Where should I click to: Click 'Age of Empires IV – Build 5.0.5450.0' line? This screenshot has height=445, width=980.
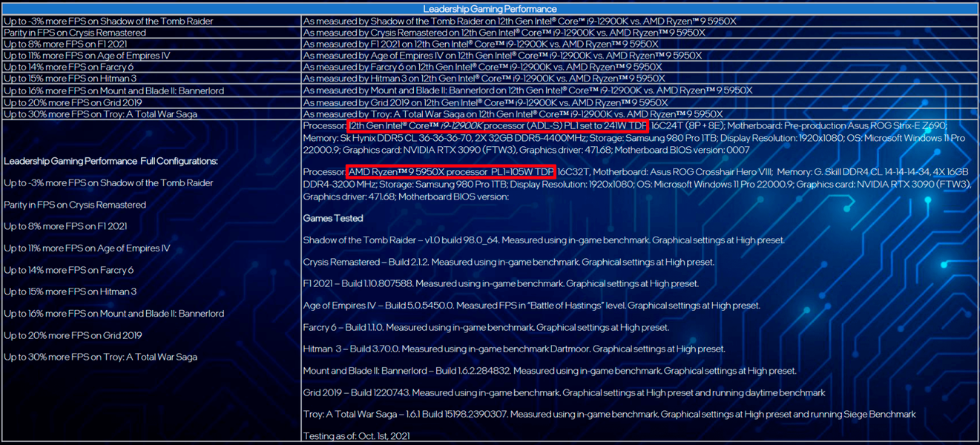pyautogui.click(x=532, y=306)
